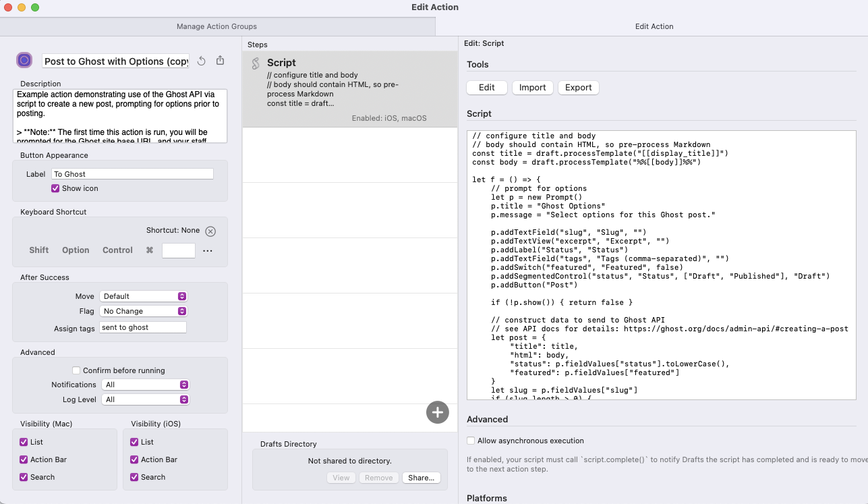Click the purple action icon picker
Viewport: 868px width, 504px height.
click(24, 60)
